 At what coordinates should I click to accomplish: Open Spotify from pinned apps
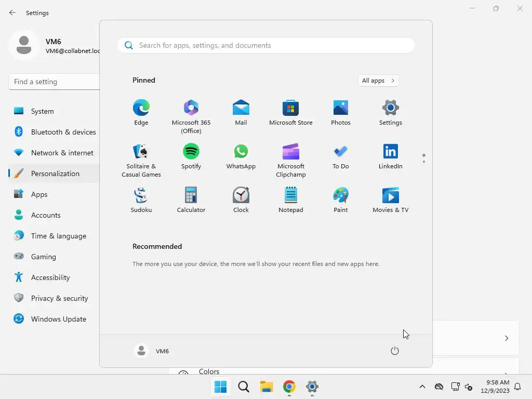click(191, 156)
